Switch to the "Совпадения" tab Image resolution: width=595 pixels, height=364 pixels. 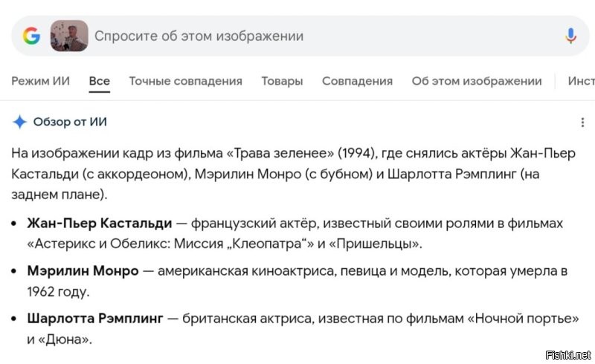(x=357, y=81)
